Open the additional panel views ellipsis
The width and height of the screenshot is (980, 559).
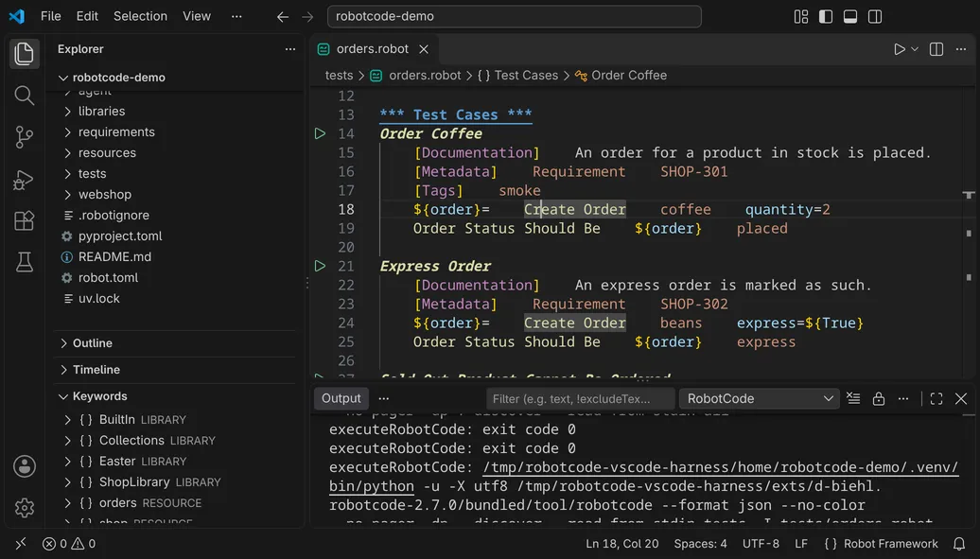tap(384, 398)
